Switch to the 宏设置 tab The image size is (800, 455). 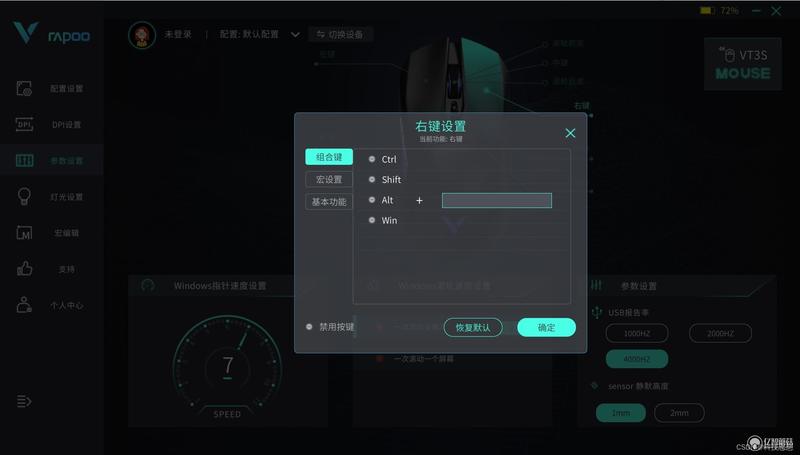pos(329,180)
